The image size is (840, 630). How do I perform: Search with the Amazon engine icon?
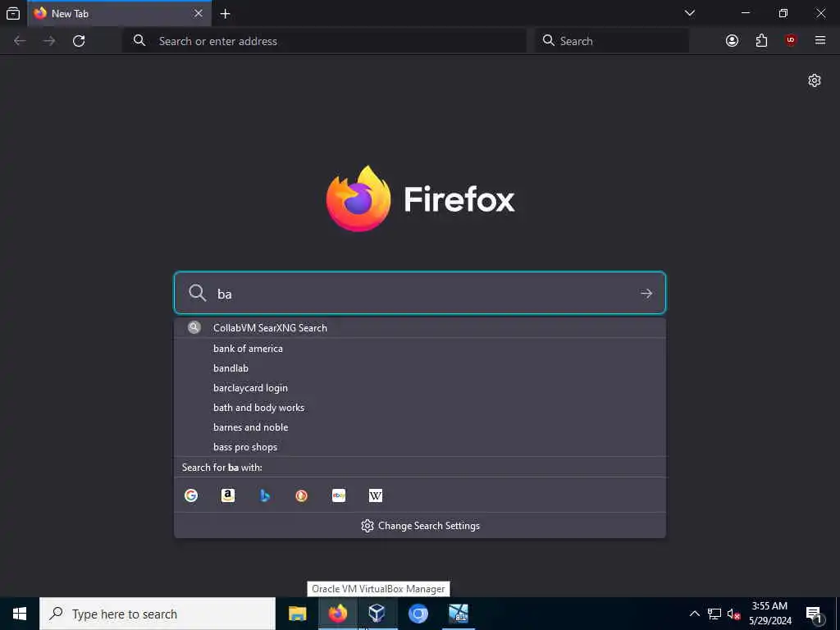pos(228,495)
